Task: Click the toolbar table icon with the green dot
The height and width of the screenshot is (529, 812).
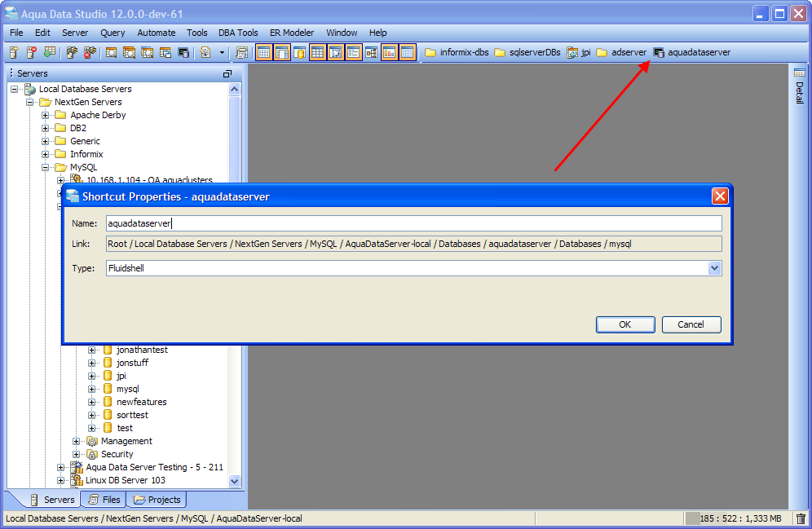Action: [x=50, y=52]
